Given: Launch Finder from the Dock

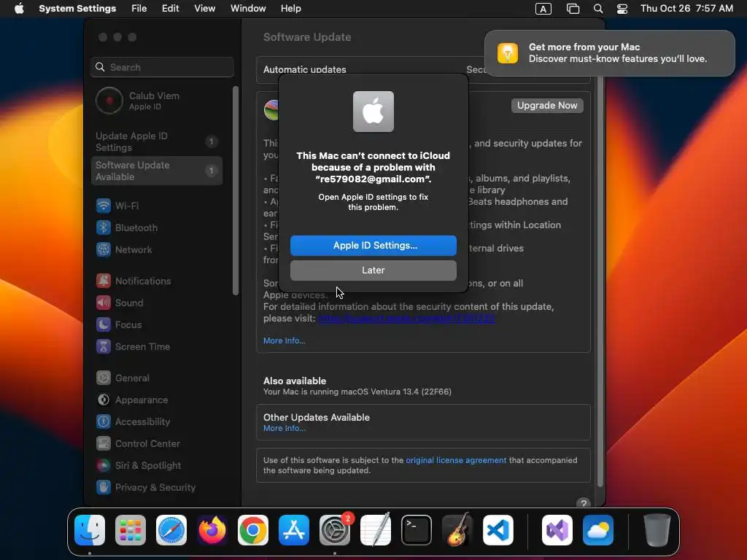Looking at the screenshot, I should point(90,530).
